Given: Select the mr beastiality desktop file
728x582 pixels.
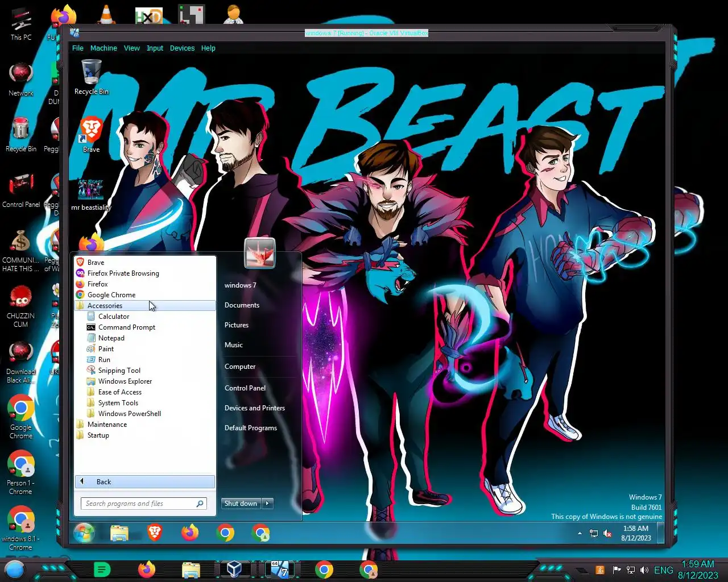Looking at the screenshot, I should pyautogui.click(x=91, y=195).
